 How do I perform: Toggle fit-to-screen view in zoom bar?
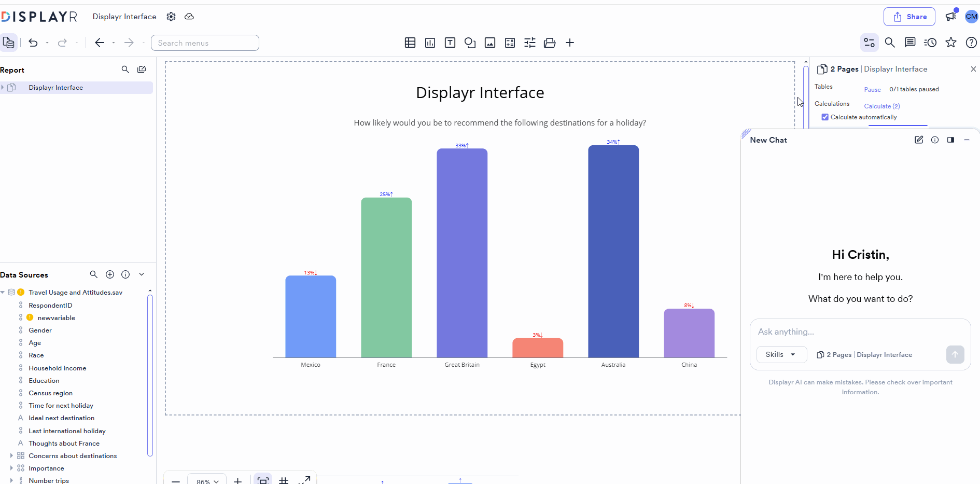(263, 480)
